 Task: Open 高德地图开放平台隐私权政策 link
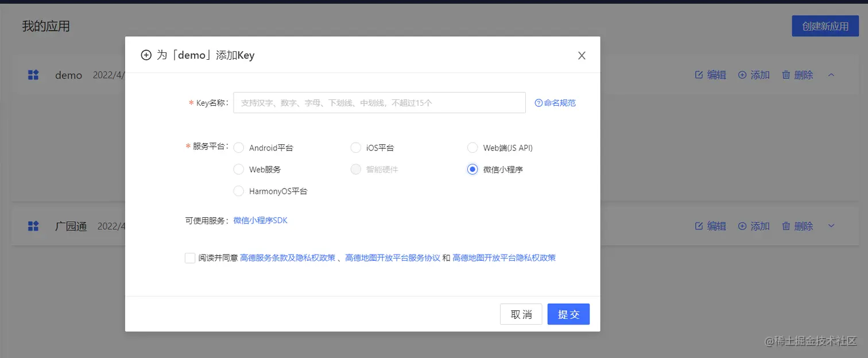504,258
